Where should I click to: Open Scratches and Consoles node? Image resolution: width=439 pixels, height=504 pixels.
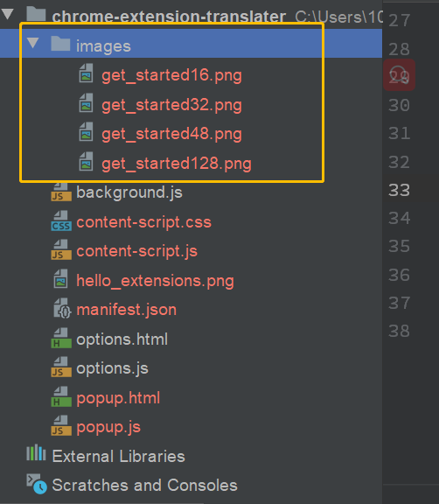point(144,485)
